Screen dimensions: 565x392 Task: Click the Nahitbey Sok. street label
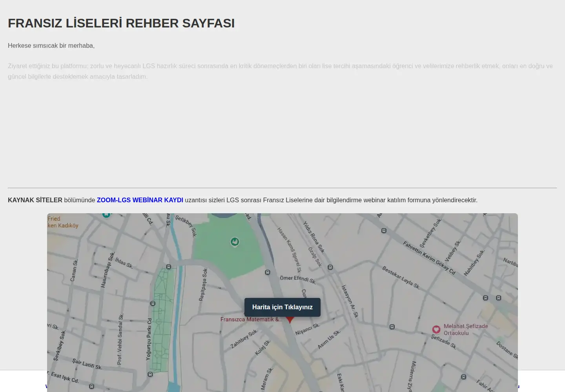[x=474, y=262]
